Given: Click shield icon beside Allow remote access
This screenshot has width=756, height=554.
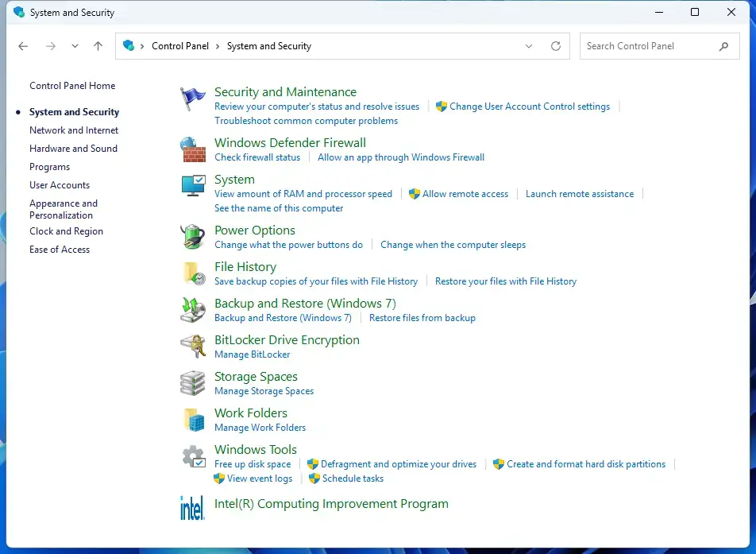Looking at the screenshot, I should coord(415,194).
